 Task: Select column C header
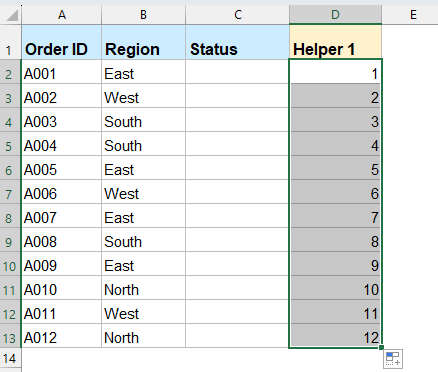click(x=237, y=15)
